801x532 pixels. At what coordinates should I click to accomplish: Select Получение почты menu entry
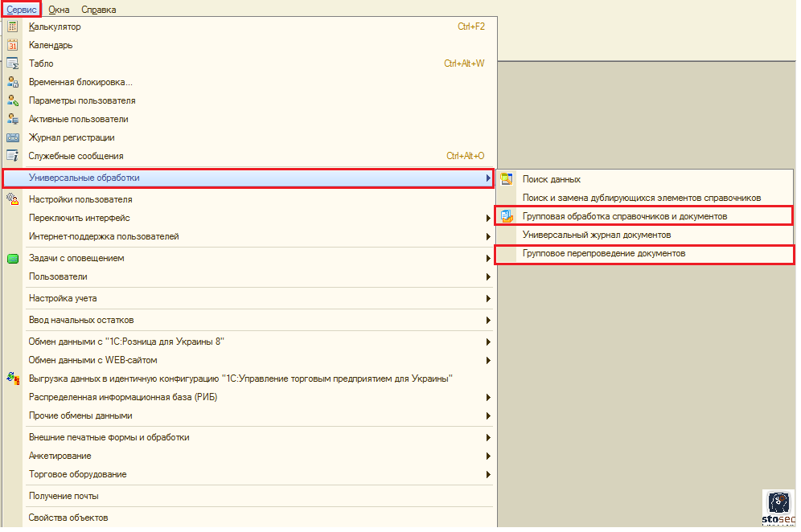click(x=64, y=496)
